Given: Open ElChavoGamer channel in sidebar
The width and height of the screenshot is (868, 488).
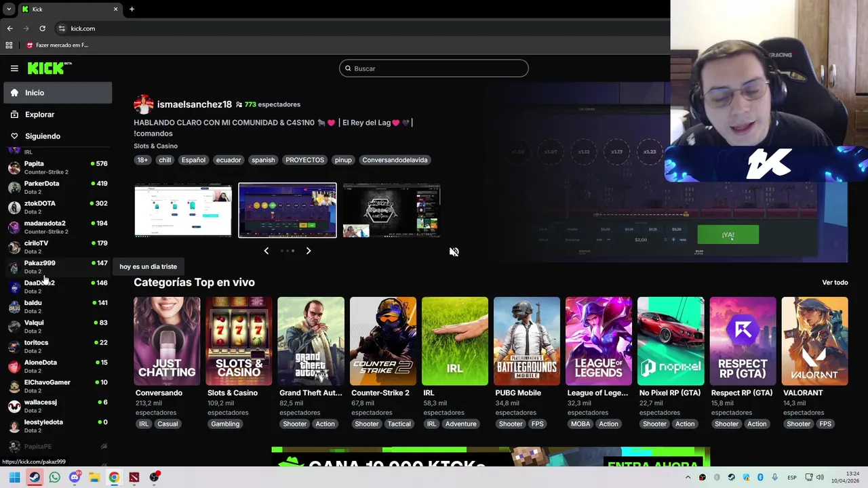Looking at the screenshot, I should coord(58,386).
